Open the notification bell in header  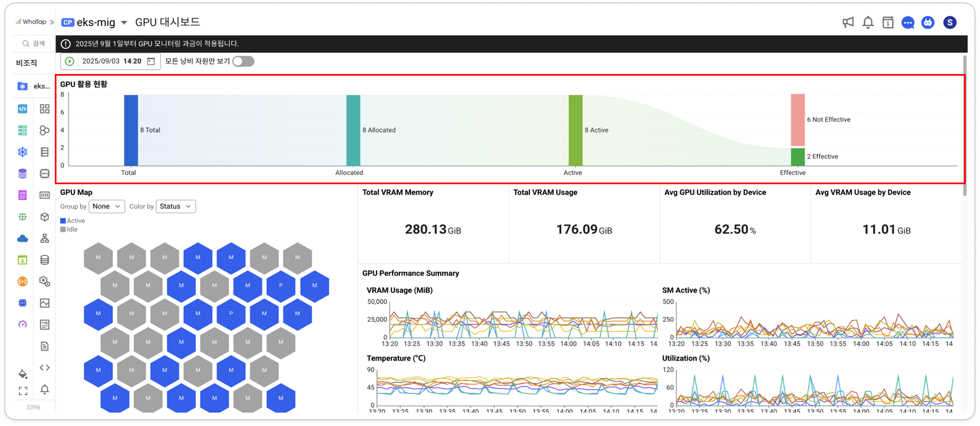[x=868, y=22]
